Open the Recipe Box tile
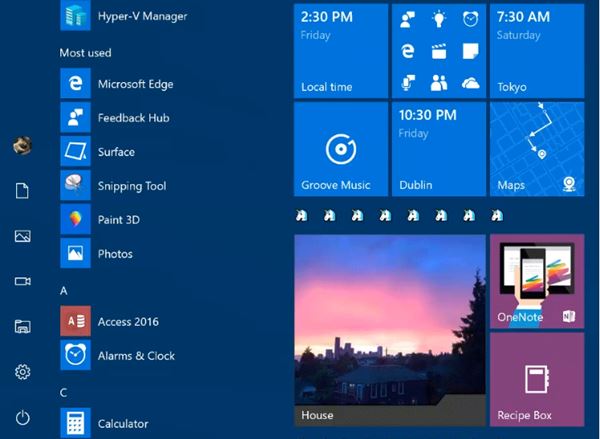 coord(537,379)
